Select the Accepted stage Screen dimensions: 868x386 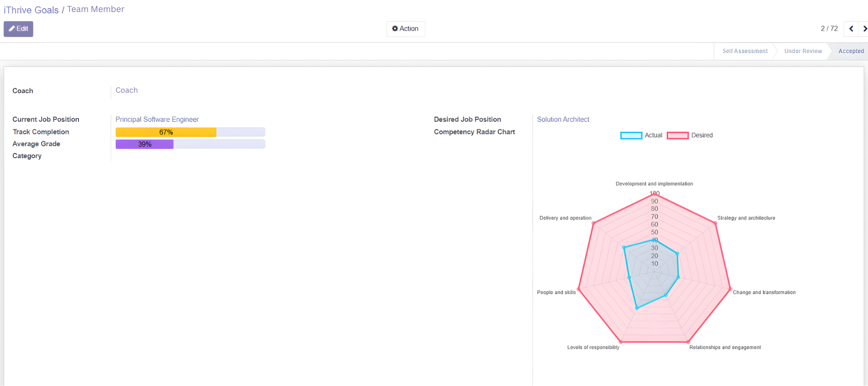pos(850,51)
